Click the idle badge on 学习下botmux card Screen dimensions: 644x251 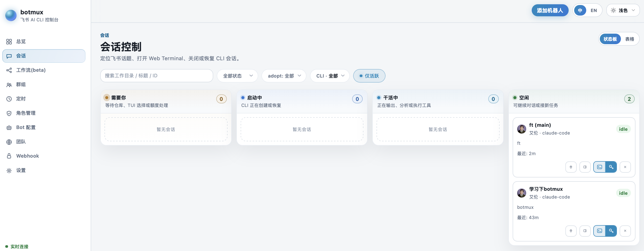tap(623, 193)
